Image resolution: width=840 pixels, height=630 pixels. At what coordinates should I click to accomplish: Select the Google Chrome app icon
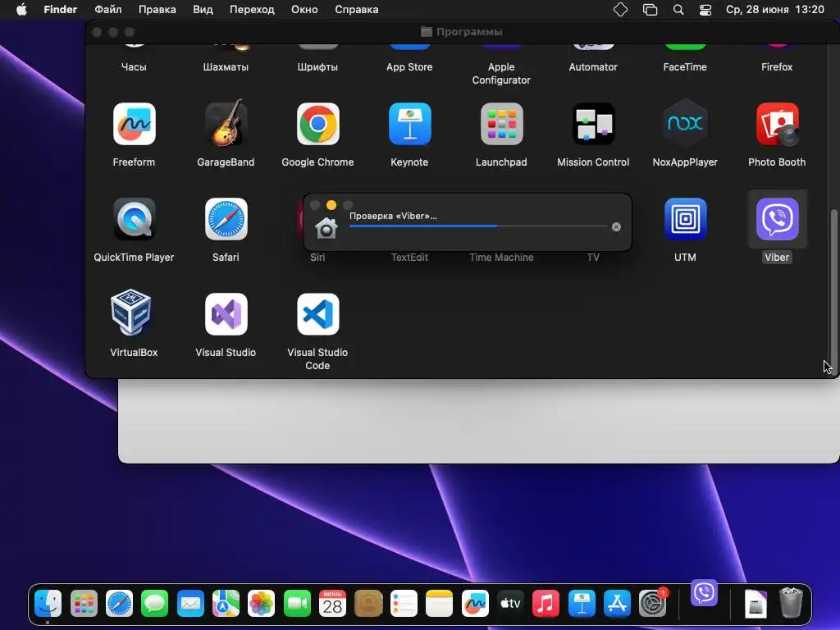[317, 124]
